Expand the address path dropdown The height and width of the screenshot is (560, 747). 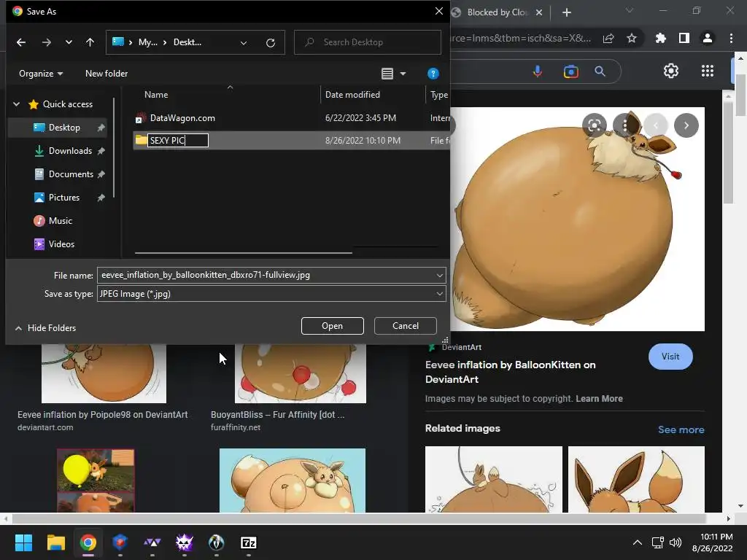point(244,43)
